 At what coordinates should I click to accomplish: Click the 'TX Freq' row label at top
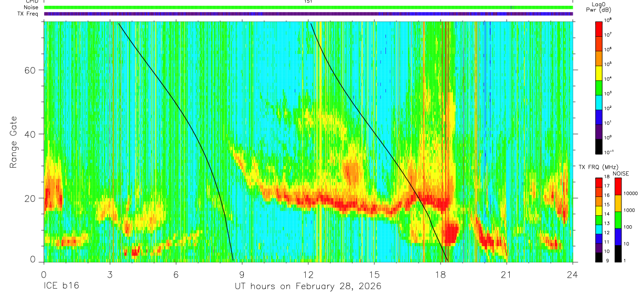[29, 14]
